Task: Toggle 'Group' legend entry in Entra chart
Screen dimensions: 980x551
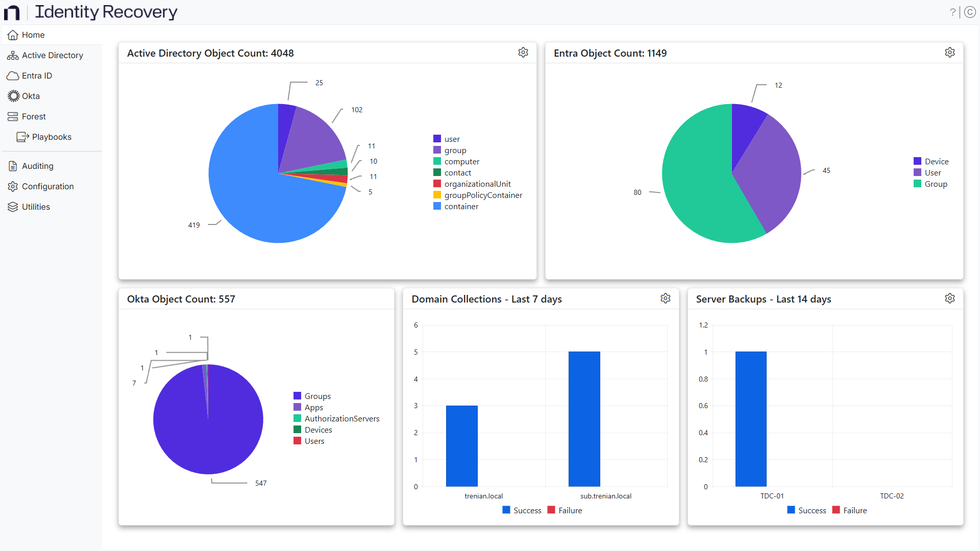Action: [935, 184]
